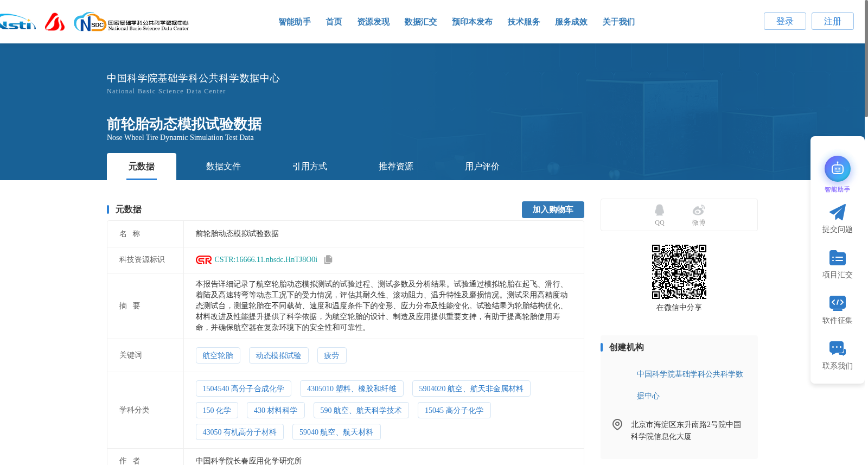This screenshot has height=465, width=868.
Task: Click the 登录 button
Action: click(785, 21)
